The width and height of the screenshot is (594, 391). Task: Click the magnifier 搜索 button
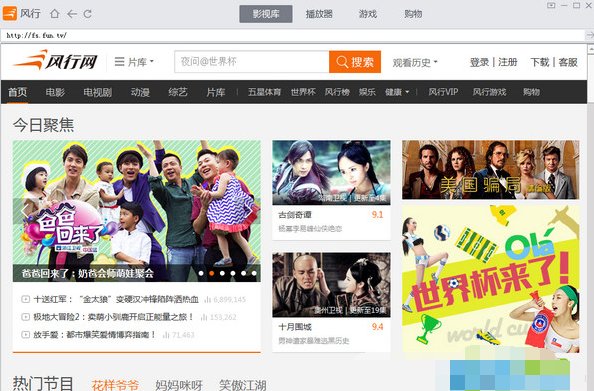355,62
